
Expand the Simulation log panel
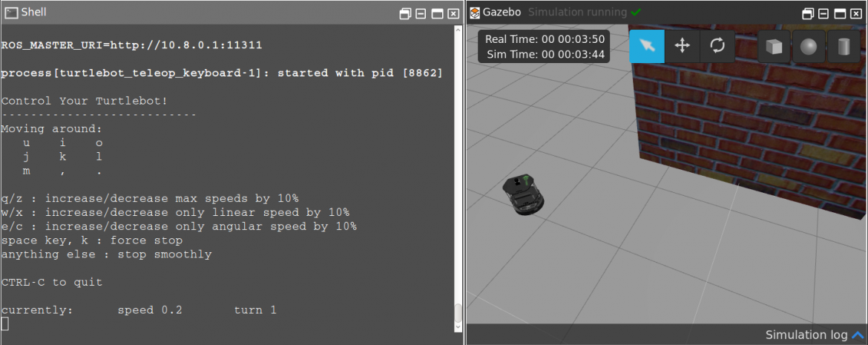(858, 335)
